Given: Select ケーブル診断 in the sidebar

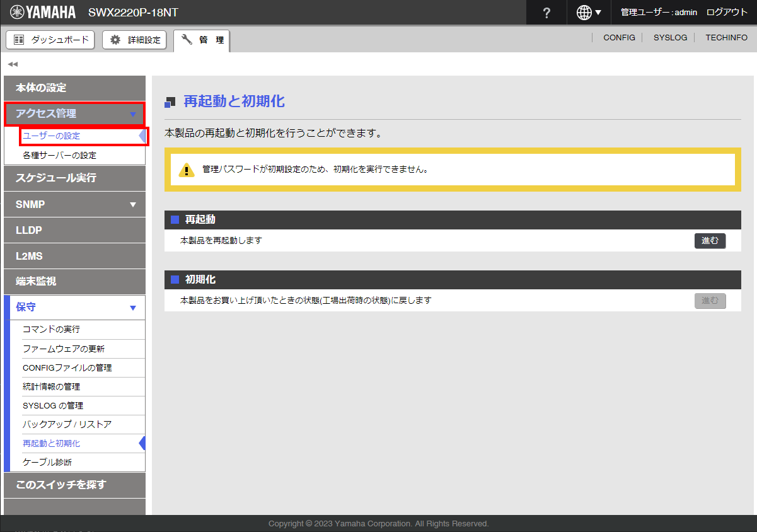Looking at the screenshot, I should click(x=47, y=462).
